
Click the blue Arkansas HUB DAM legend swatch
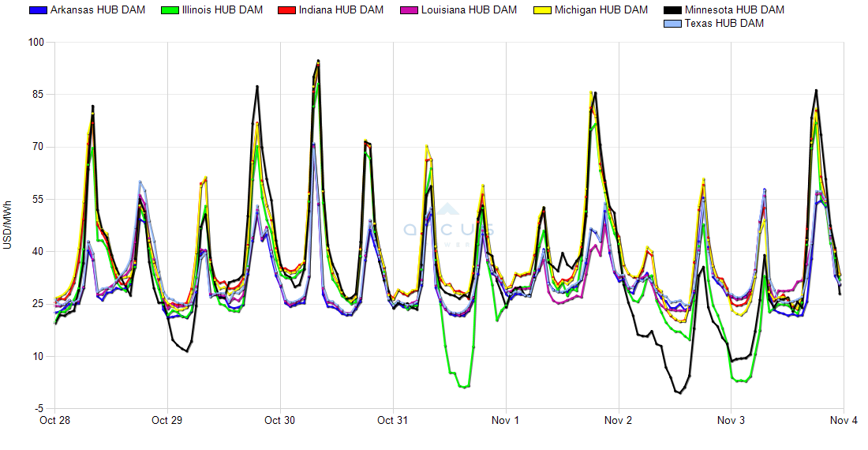coord(37,10)
